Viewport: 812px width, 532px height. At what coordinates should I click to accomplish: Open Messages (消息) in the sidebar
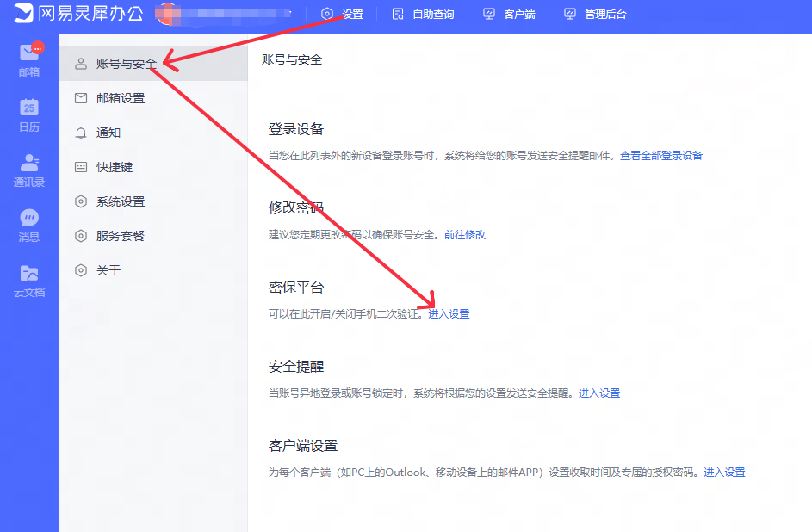[x=28, y=224]
